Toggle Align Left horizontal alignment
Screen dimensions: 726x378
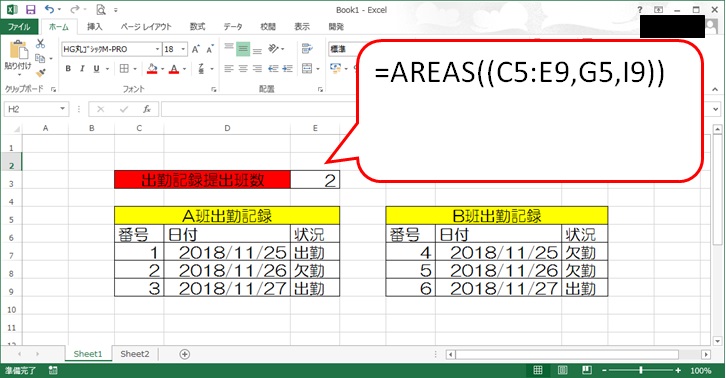tap(229, 69)
